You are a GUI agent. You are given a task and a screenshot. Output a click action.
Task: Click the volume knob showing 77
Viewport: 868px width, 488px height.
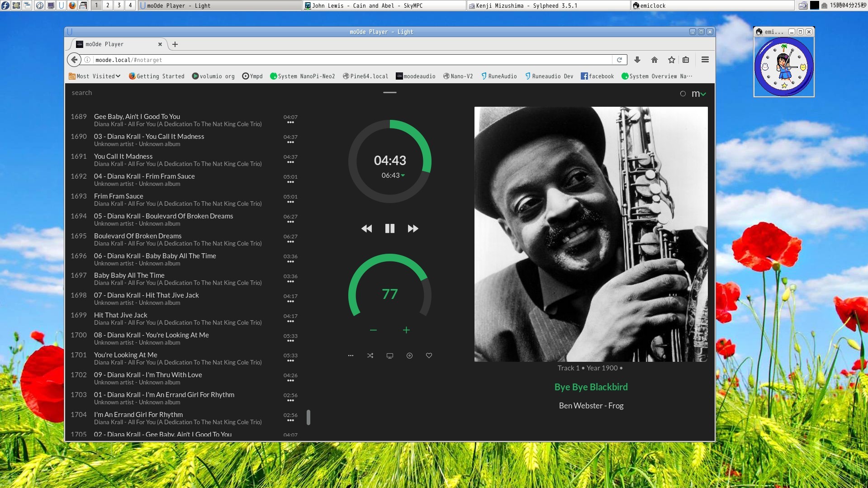pyautogui.click(x=389, y=294)
